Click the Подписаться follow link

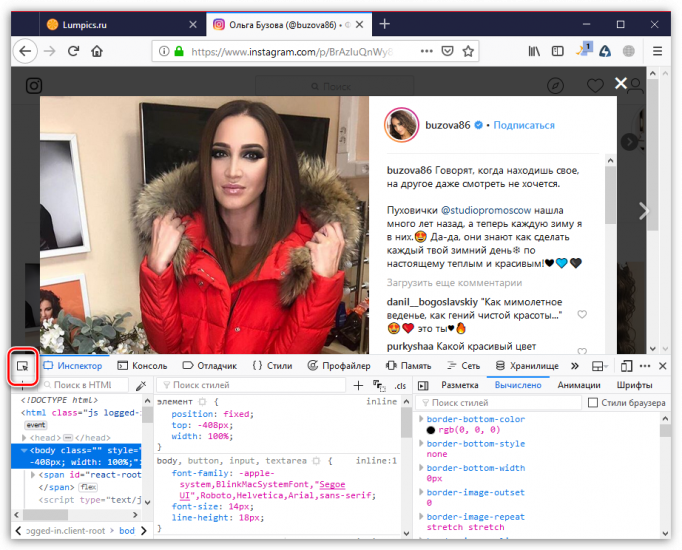pos(523,125)
